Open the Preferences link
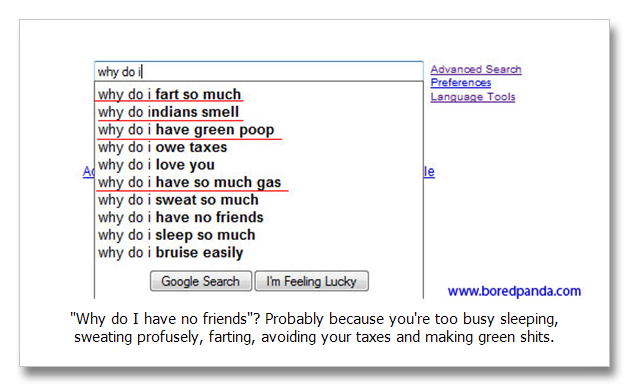This screenshot has height=387, width=630. click(x=460, y=83)
